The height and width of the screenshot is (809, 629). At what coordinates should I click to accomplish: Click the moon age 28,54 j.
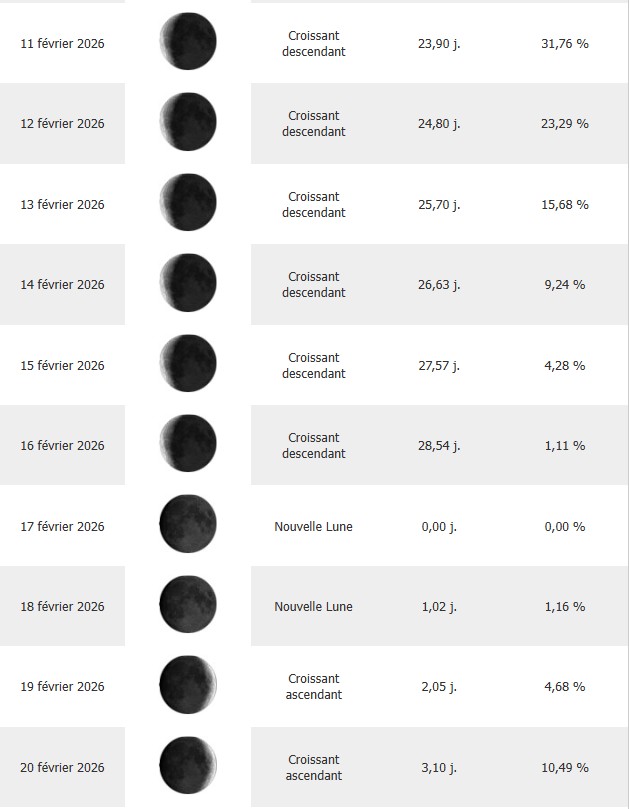440,445
